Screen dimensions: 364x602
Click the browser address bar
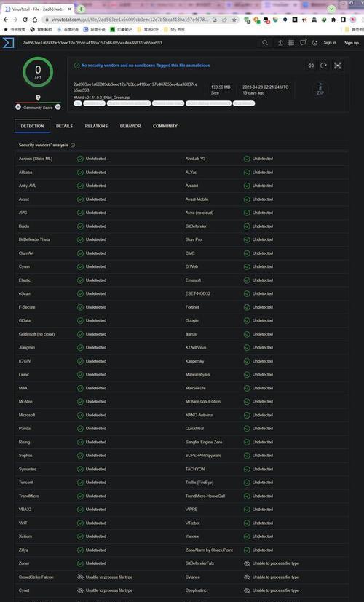[x=129, y=20]
